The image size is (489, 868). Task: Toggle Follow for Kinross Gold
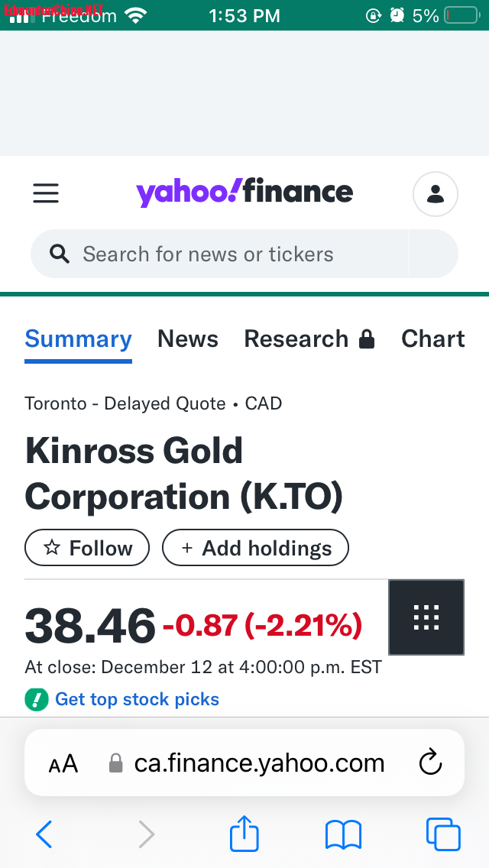pos(87,548)
